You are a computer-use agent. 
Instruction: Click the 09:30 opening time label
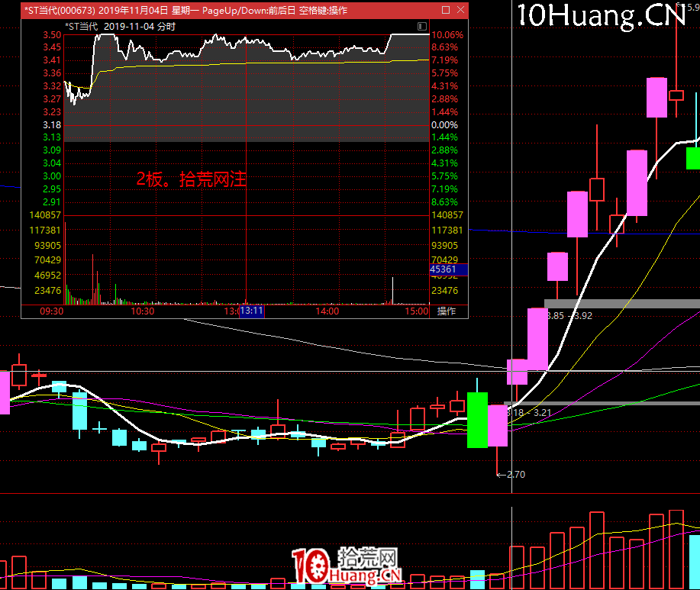click(x=52, y=311)
